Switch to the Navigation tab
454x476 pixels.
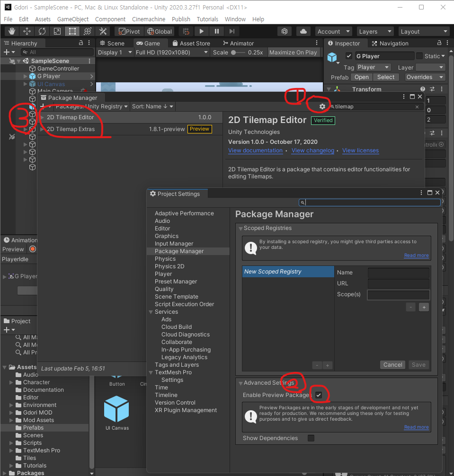391,43
